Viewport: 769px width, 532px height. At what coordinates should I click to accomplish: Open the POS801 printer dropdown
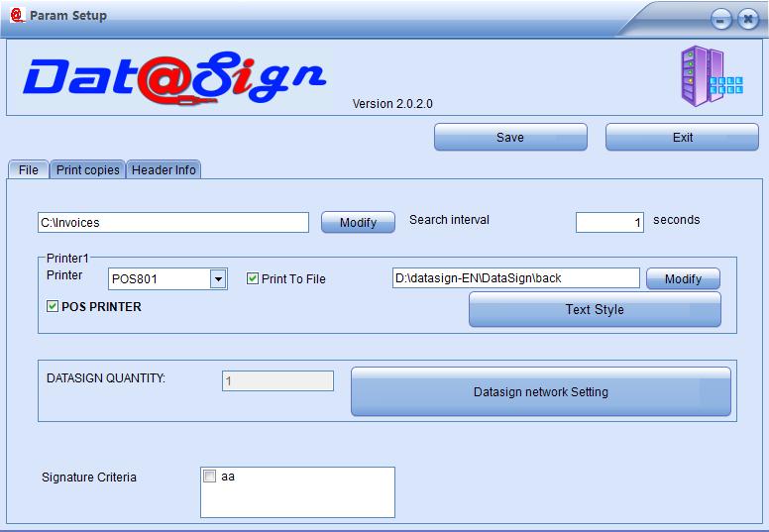pyautogui.click(x=218, y=279)
